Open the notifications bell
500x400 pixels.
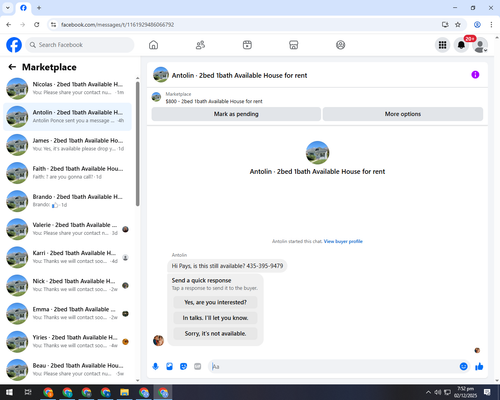pyautogui.click(x=461, y=45)
